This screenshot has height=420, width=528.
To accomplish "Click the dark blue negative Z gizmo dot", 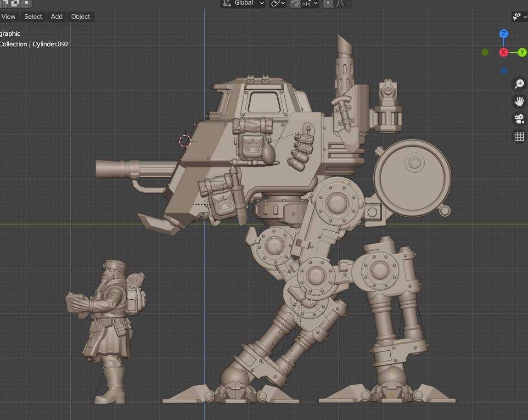I will point(504,71).
